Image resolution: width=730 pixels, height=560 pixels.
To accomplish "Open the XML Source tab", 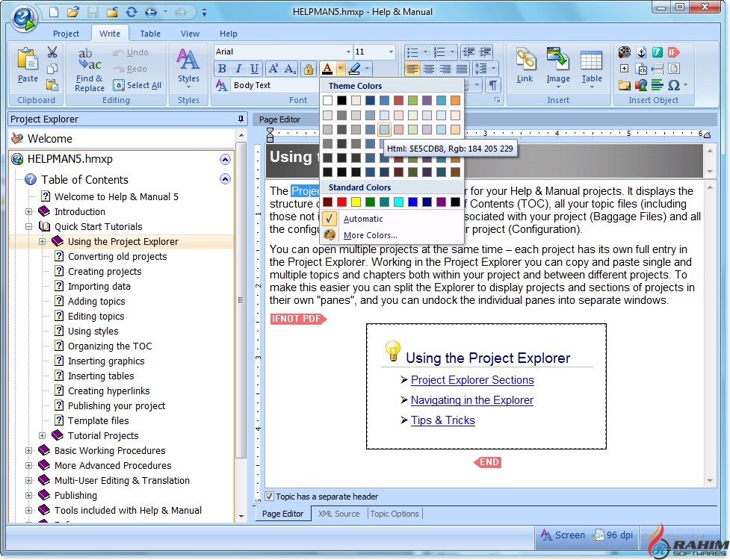I will click(x=339, y=514).
